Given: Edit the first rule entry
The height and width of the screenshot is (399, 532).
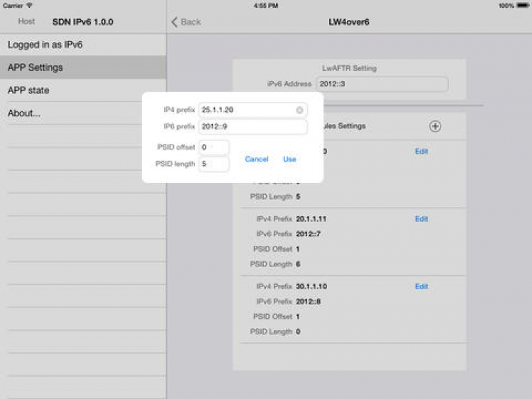Looking at the screenshot, I should click(x=421, y=151).
